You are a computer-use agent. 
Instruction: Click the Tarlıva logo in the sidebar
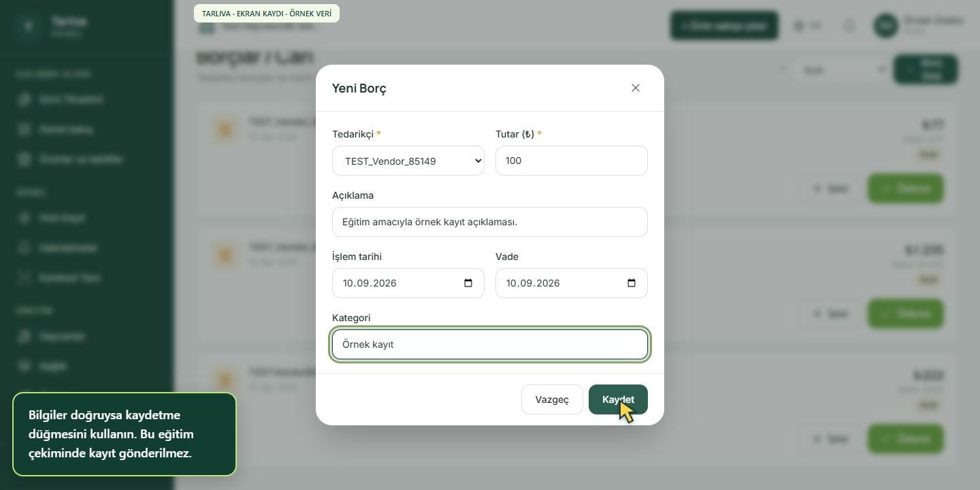[x=28, y=27]
